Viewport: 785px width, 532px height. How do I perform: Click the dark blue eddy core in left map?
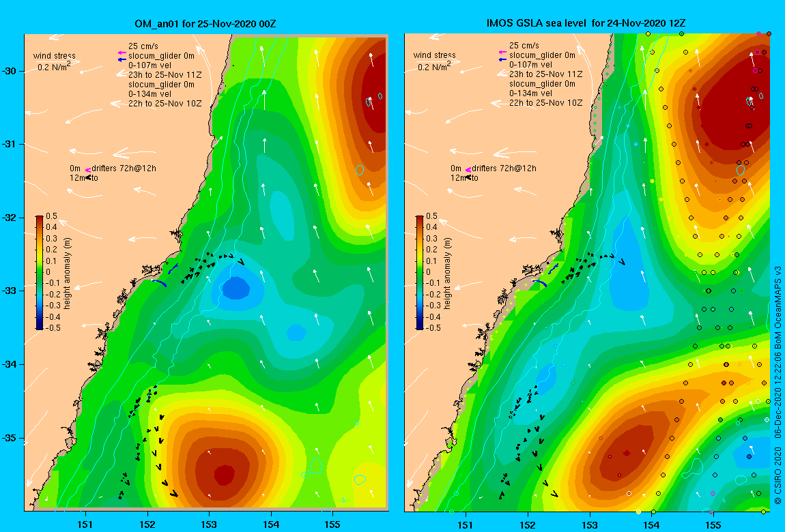[235, 289]
